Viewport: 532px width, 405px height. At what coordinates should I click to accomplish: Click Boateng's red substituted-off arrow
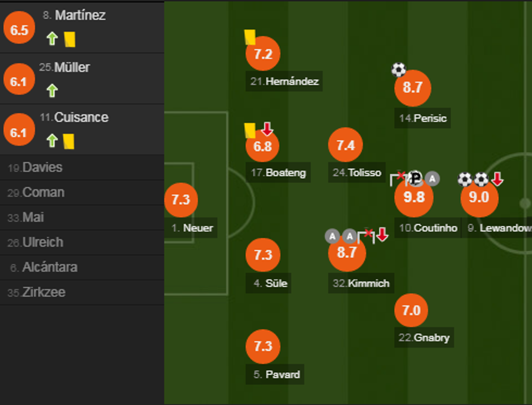click(x=267, y=129)
